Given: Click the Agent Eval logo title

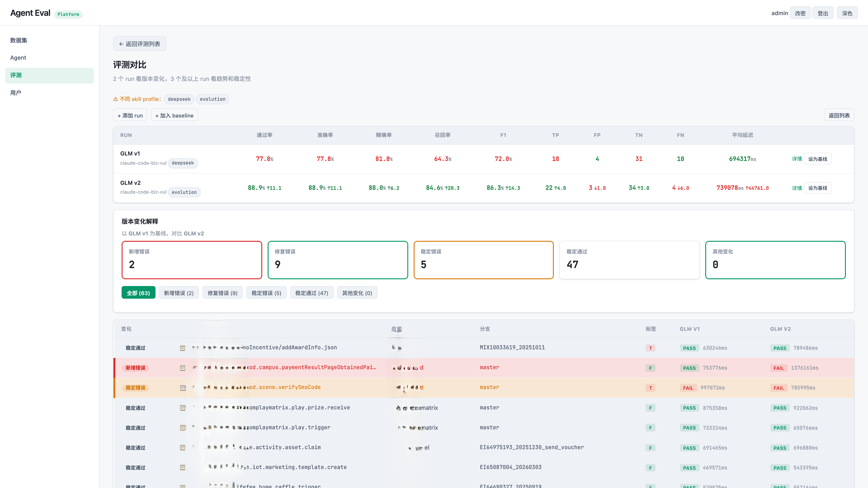Looking at the screenshot, I should click(30, 13).
